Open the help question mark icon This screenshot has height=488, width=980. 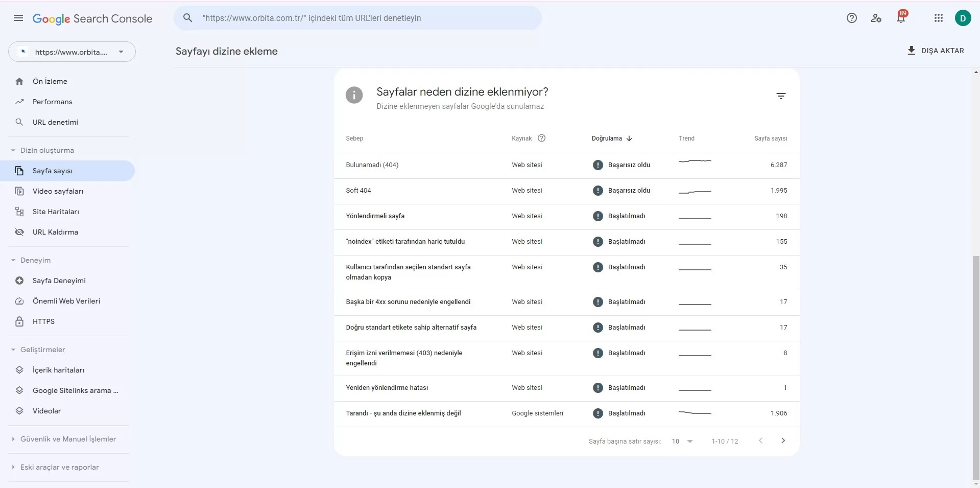(851, 18)
